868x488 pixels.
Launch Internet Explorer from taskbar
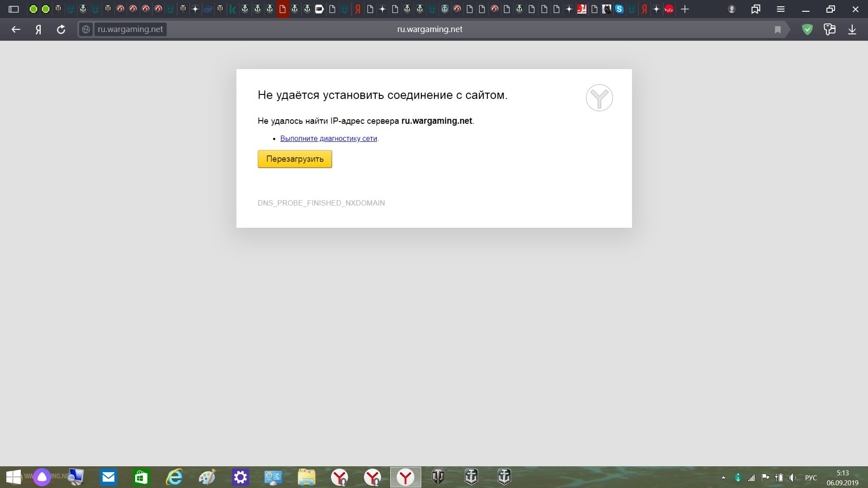(x=175, y=477)
